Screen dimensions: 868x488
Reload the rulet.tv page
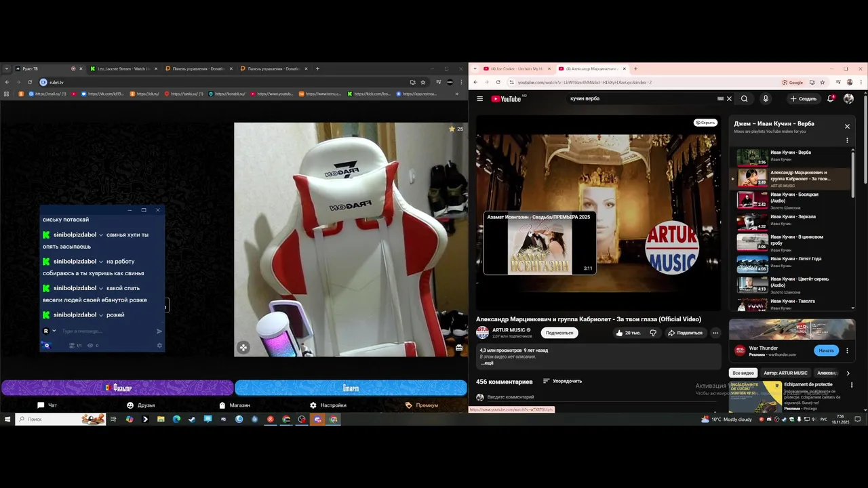[x=30, y=82]
